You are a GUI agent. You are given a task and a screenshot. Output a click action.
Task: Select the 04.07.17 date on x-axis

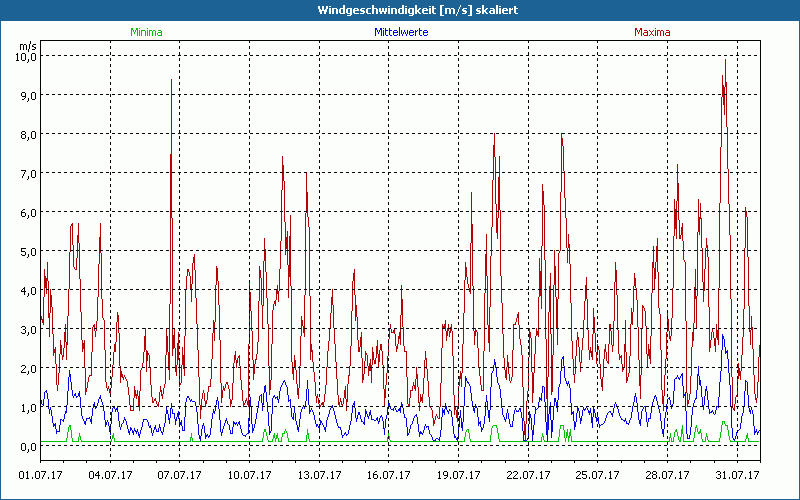tap(111, 475)
